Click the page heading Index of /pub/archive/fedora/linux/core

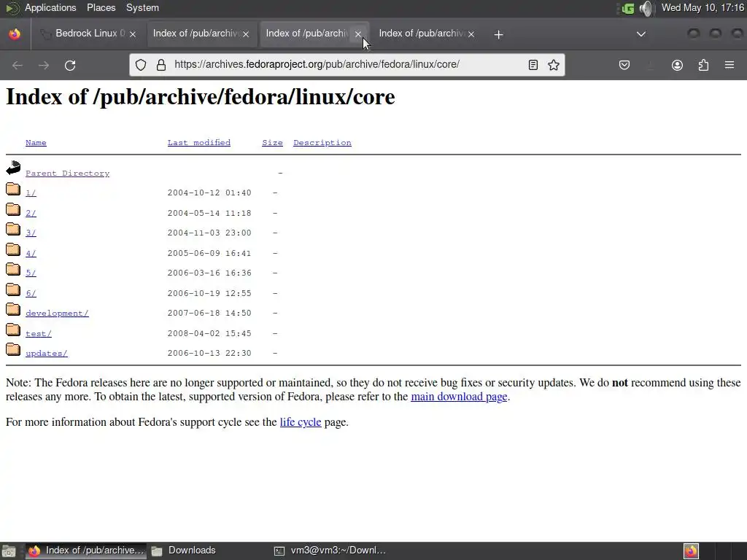tap(201, 97)
